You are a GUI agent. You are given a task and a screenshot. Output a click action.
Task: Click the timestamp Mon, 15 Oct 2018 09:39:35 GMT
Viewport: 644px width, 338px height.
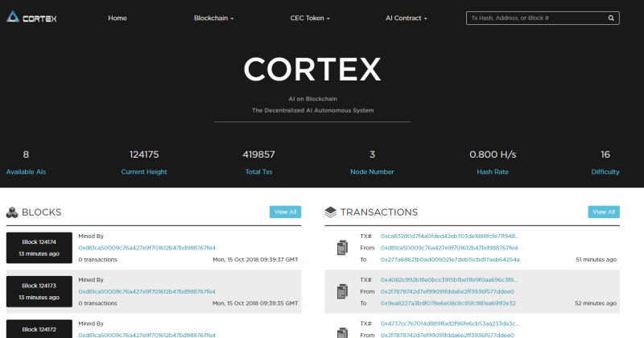click(x=255, y=303)
